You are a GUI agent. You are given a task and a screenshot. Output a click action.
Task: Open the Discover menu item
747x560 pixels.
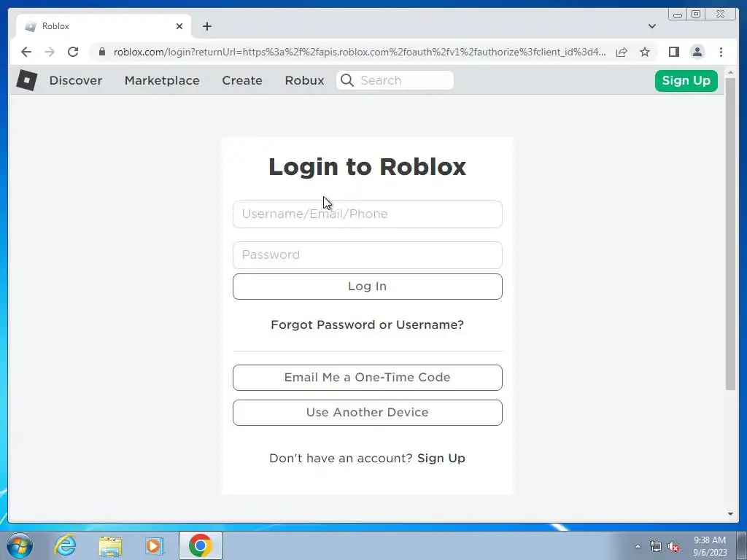[x=76, y=80]
